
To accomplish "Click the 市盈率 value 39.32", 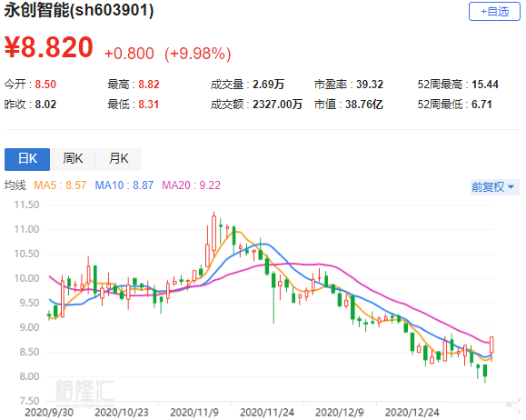I will coord(370,85).
